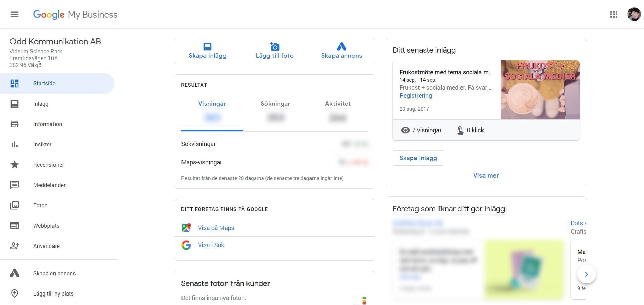Click the 29 aug. 2017 post date
This screenshot has height=305, width=644.
(x=414, y=109)
